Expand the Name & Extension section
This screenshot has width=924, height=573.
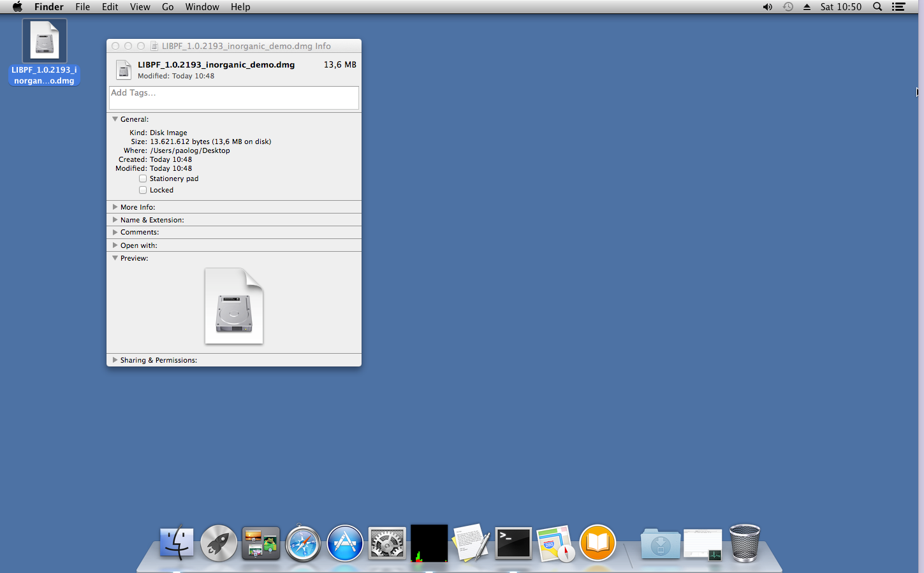point(115,220)
